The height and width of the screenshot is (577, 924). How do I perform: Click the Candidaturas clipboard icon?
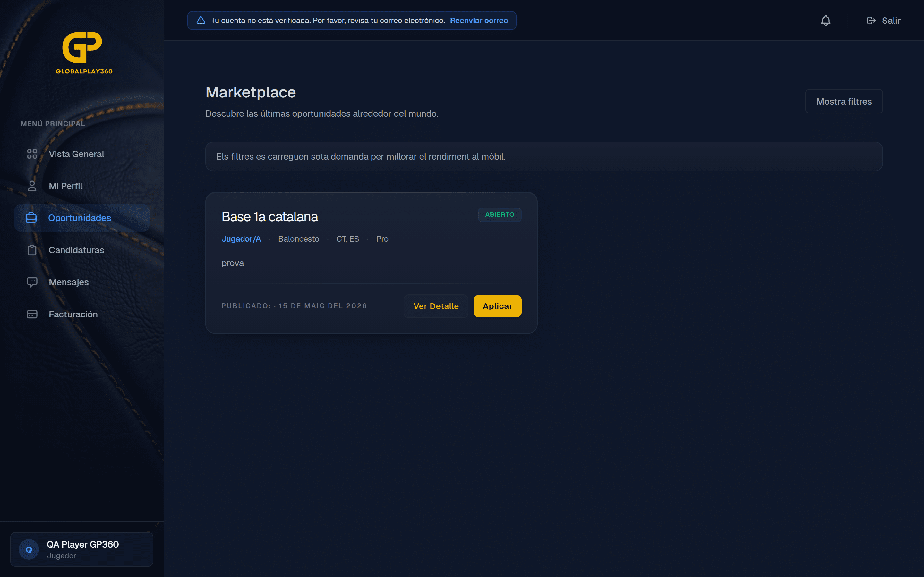(32, 250)
